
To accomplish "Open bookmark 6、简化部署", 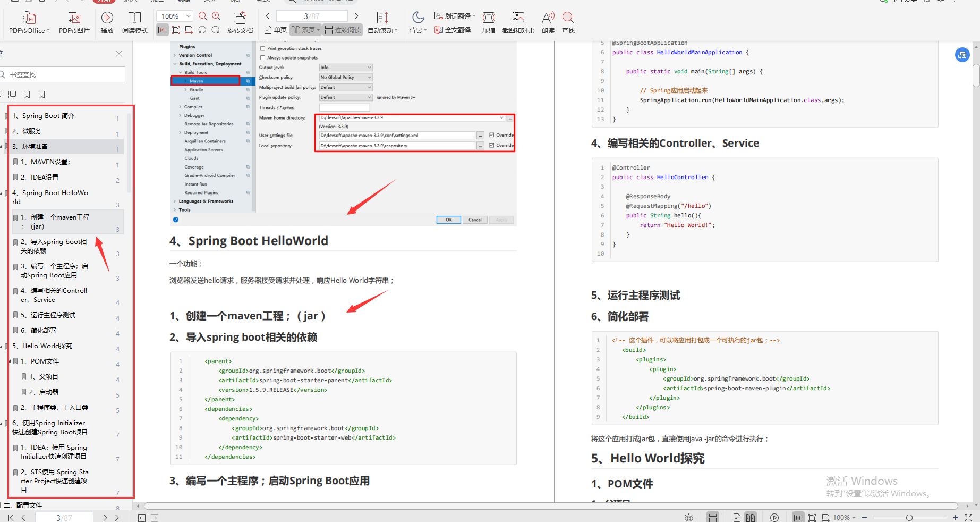I will [38, 331].
